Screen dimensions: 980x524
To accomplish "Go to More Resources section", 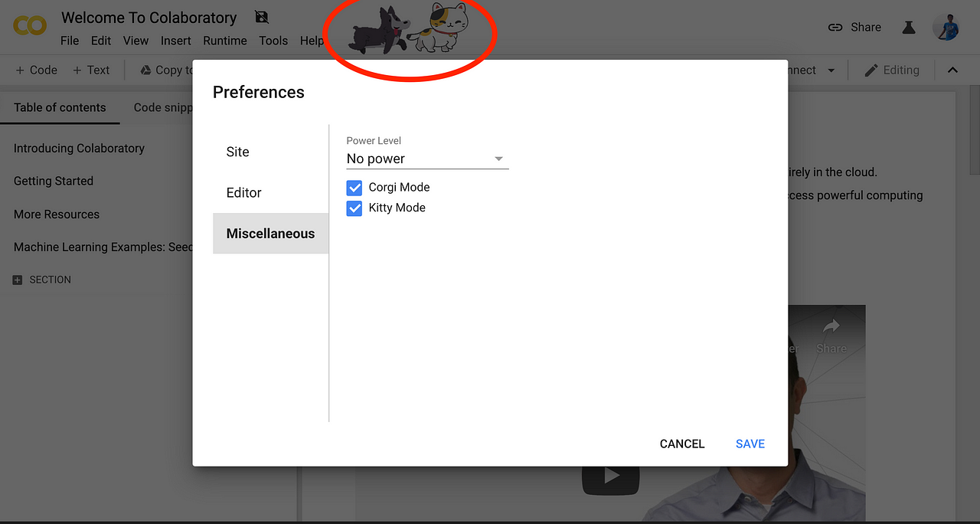I will click(57, 215).
